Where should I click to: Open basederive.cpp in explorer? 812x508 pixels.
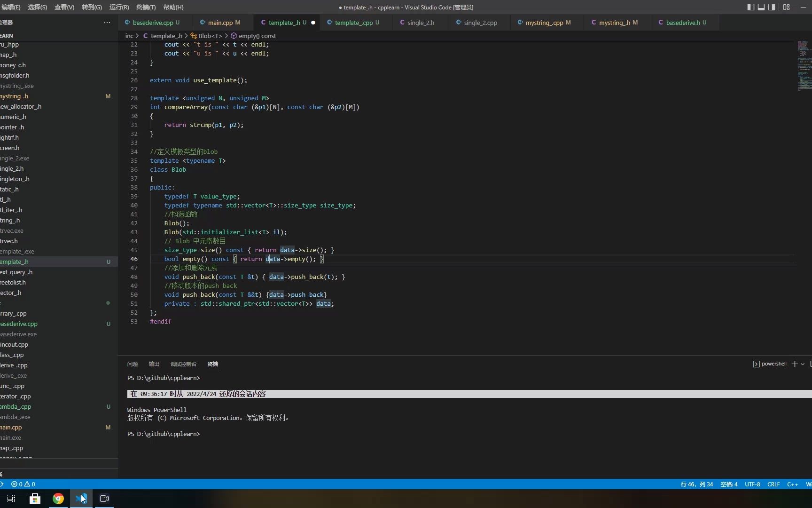(x=59, y=324)
